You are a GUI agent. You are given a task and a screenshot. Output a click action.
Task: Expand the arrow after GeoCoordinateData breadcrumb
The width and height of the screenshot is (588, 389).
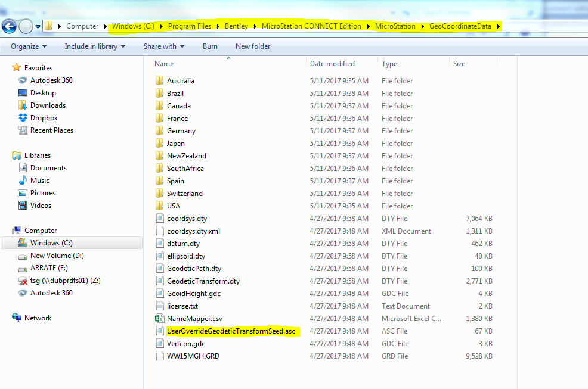[x=499, y=27]
